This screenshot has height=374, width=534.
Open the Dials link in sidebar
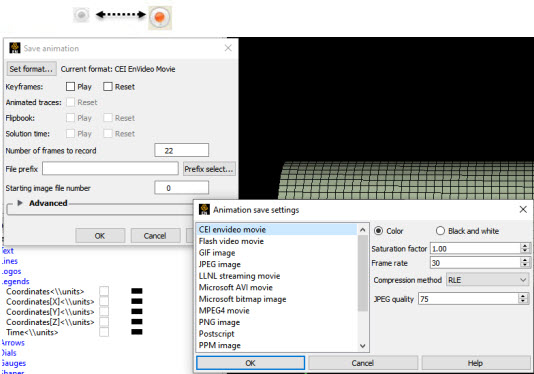tap(9, 353)
